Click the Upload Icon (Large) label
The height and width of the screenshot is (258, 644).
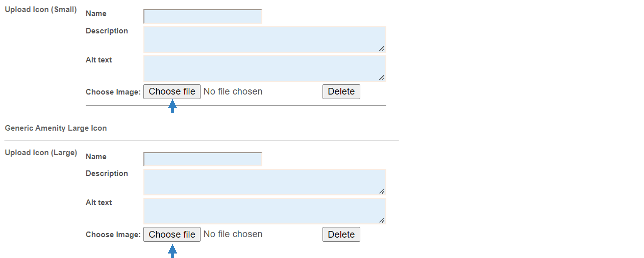(x=41, y=153)
